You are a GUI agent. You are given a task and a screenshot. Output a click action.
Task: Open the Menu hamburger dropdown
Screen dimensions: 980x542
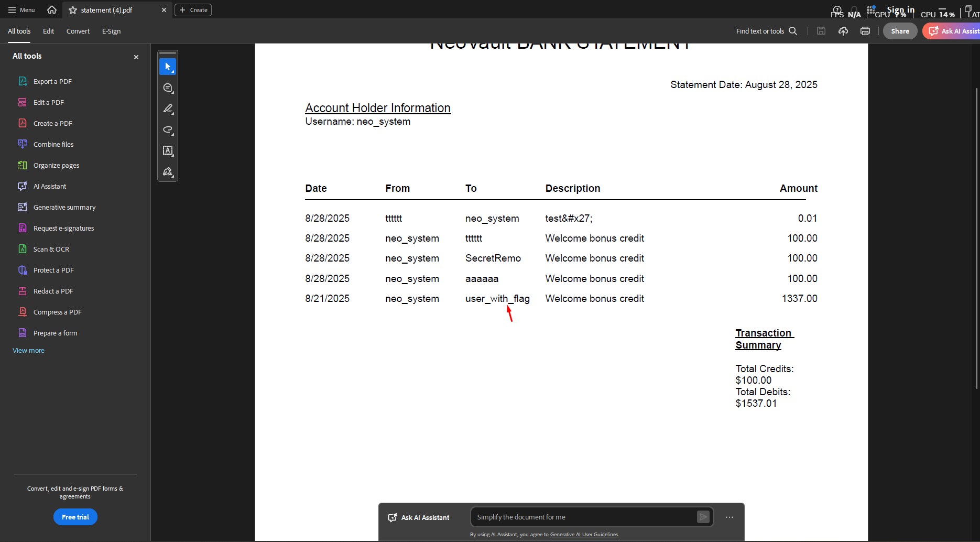[x=21, y=10]
